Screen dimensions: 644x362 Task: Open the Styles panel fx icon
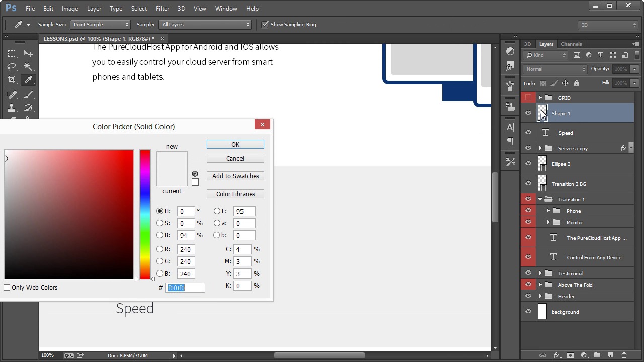point(510,66)
